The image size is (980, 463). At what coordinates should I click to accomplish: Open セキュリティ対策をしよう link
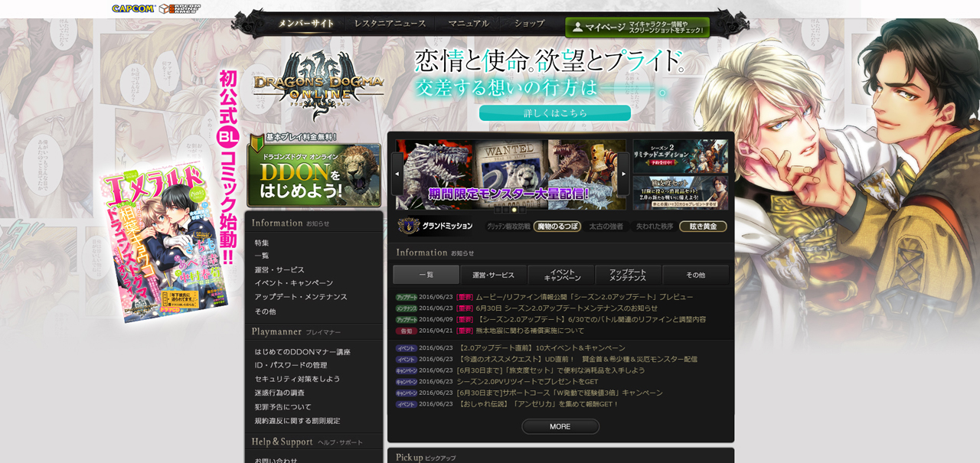297,379
